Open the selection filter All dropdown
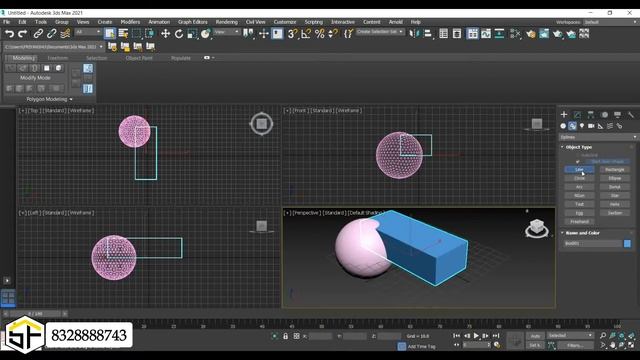The width and height of the screenshot is (640, 360). (88, 32)
